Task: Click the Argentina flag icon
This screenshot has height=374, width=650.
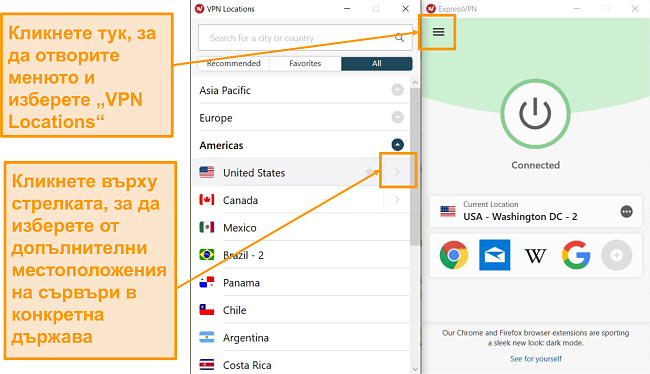Action: tap(206, 338)
